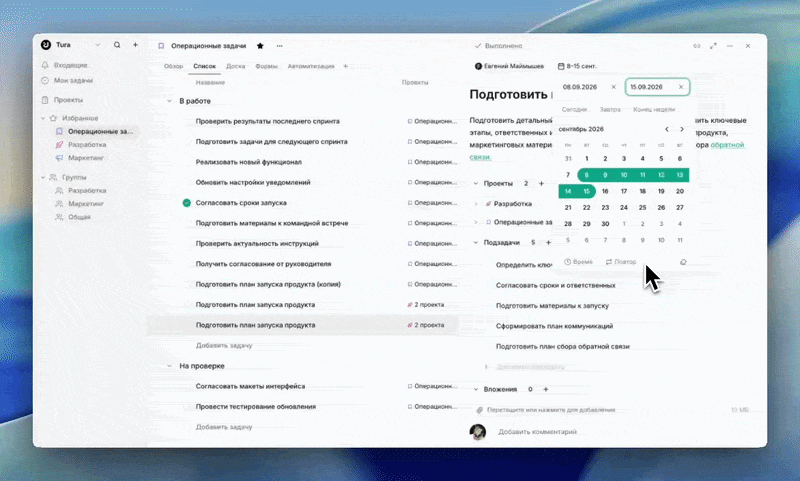Open Входящие in the sidebar

coord(71,65)
